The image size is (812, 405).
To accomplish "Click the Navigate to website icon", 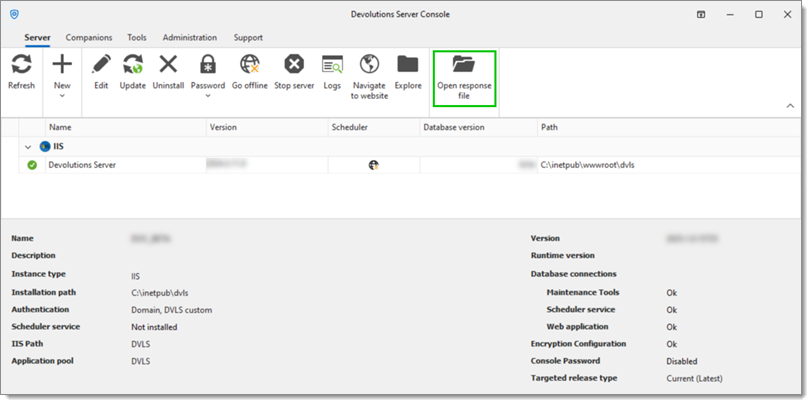I will pyautogui.click(x=369, y=64).
